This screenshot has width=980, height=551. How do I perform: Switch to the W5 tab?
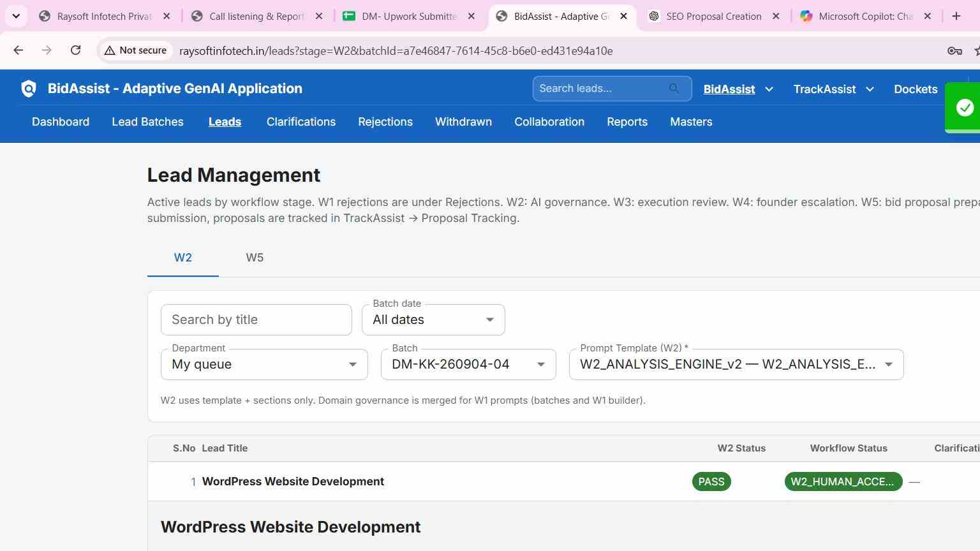(255, 258)
